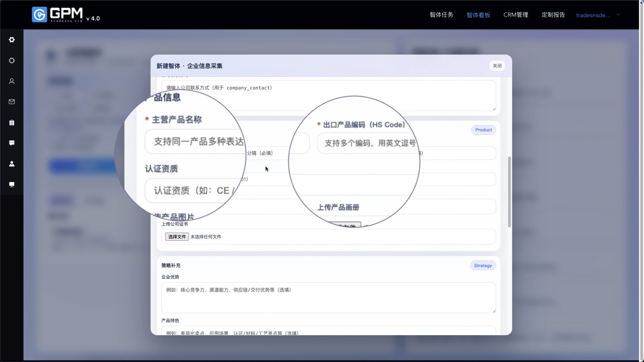Viewport: 644px width, 362px height.
Task: Click the dialog's vertical scrollbar thumb
Action: [x=509, y=192]
